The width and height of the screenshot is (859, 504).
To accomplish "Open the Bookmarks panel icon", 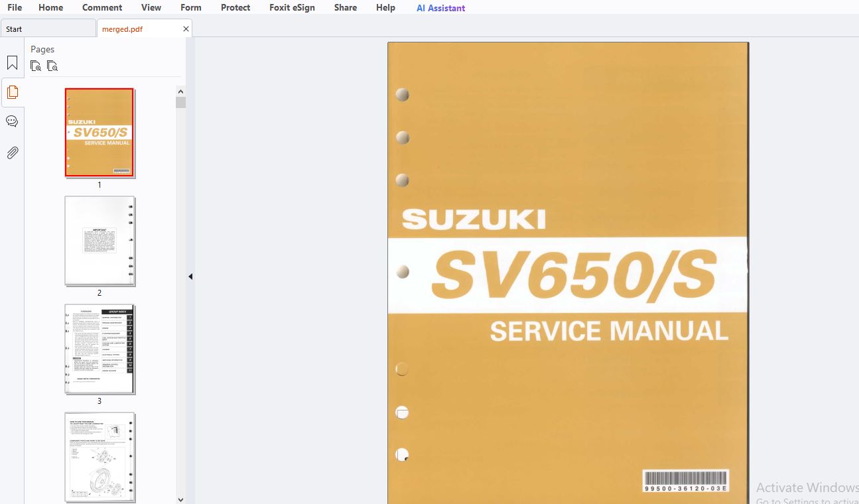I will pyautogui.click(x=12, y=63).
